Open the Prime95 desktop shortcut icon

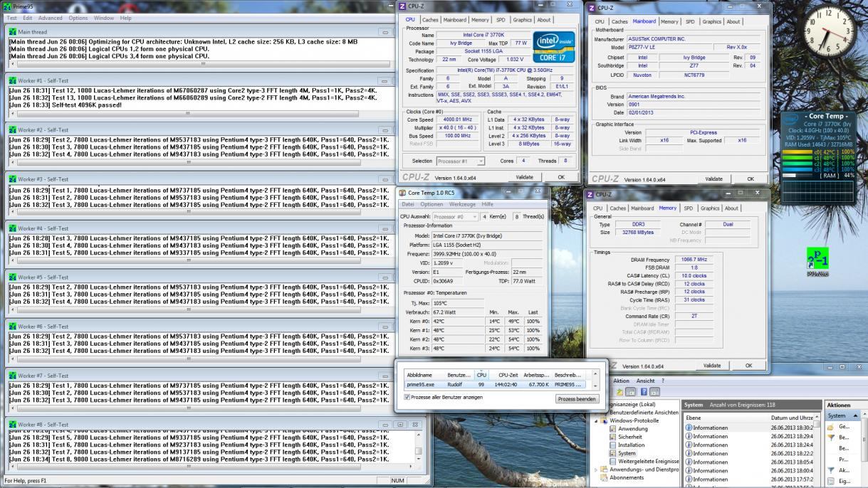tap(819, 260)
